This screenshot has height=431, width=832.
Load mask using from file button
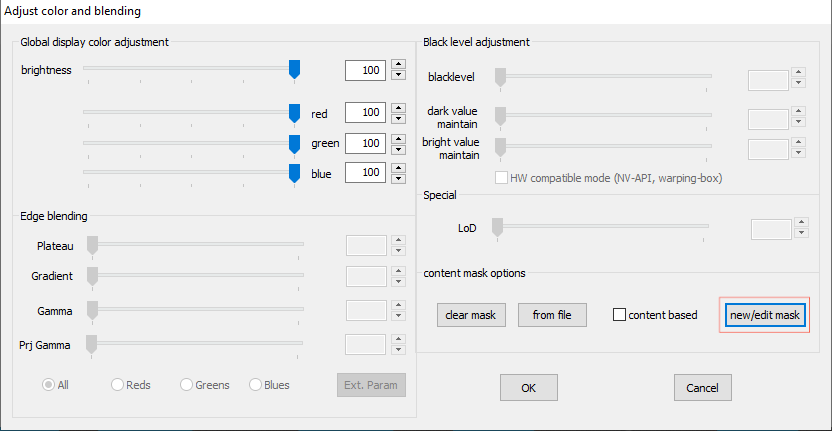[x=552, y=315]
